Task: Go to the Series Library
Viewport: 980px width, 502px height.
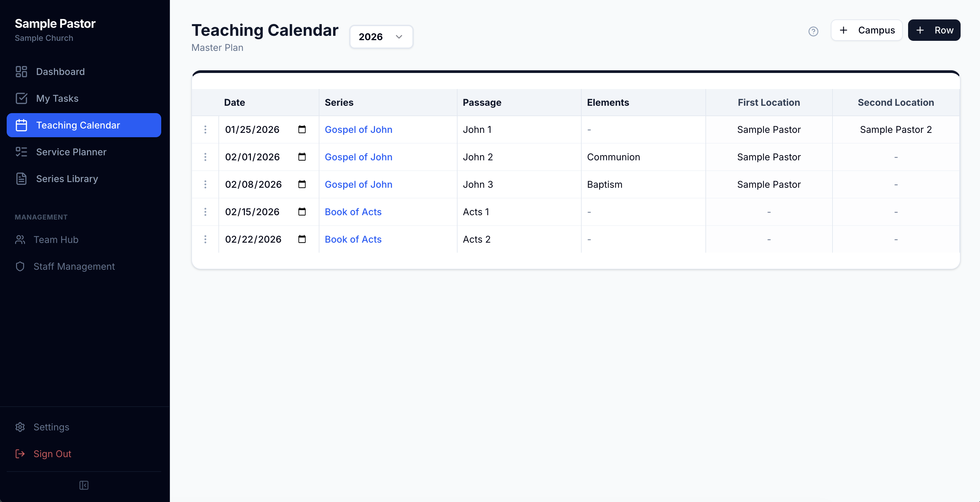Action: (67, 178)
